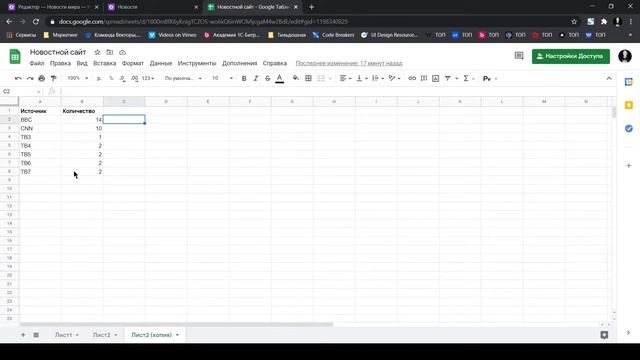This screenshot has width=640, height=360.
Task: Open Calendar in side panel
Action: pos(629,82)
